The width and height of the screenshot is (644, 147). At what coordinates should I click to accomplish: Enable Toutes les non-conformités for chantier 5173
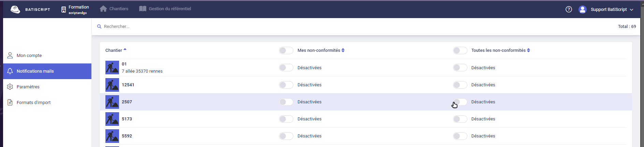coord(460,119)
